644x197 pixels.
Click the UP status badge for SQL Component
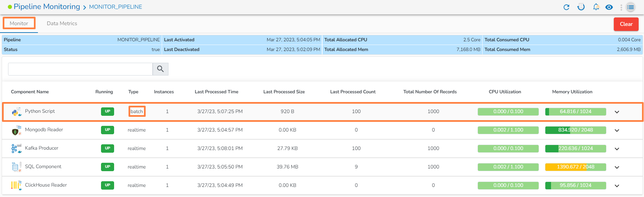tap(107, 167)
